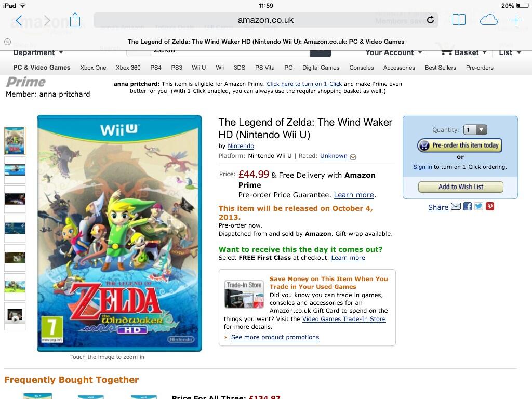Pin product on Pinterest
Viewport: 532px width, 399px height.
490,206
